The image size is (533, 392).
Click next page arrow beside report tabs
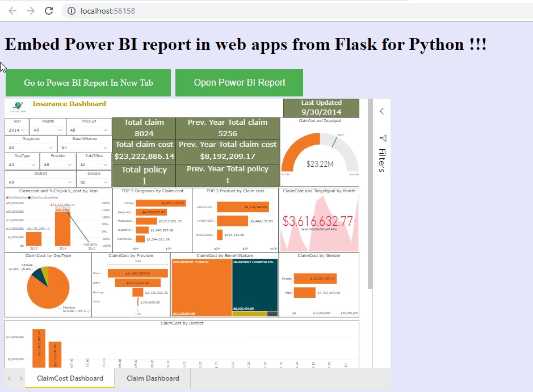(21, 378)
